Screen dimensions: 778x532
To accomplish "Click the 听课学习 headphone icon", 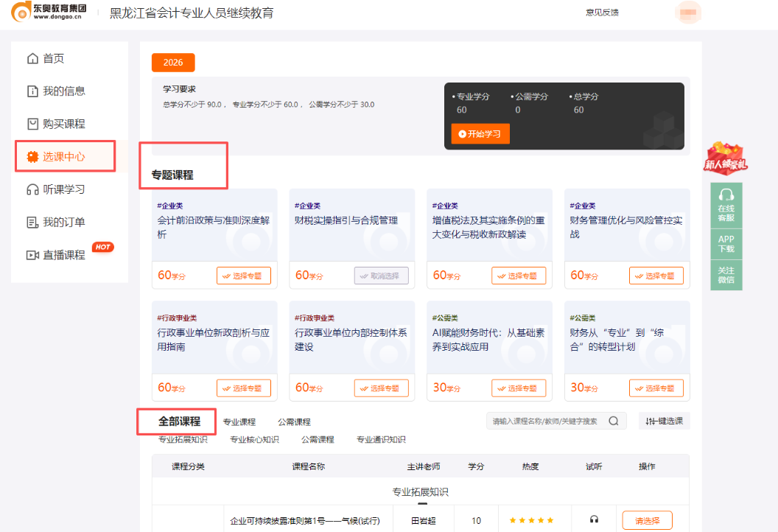I will click(32, 189).
